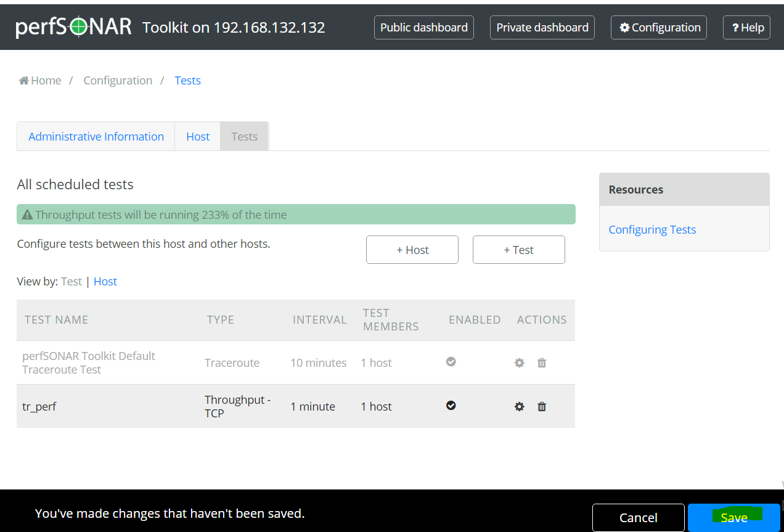
Task: Click the 1 minute interval cell
Action: pos(313,406)
